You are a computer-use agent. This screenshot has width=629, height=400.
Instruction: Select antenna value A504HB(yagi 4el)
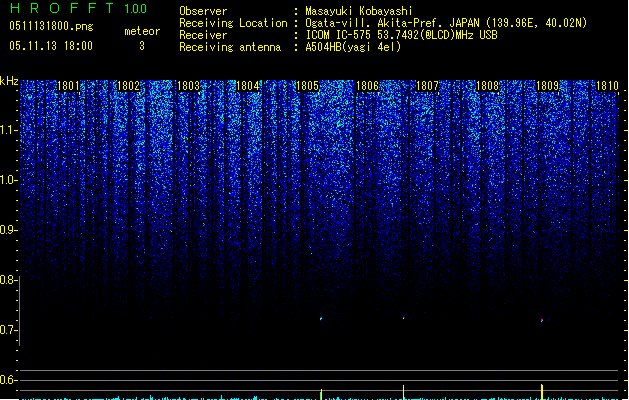[353, 47]
